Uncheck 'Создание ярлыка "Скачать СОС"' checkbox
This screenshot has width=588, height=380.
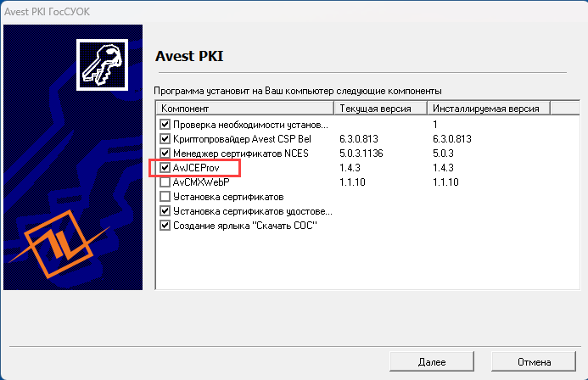(x=165, y=226)
